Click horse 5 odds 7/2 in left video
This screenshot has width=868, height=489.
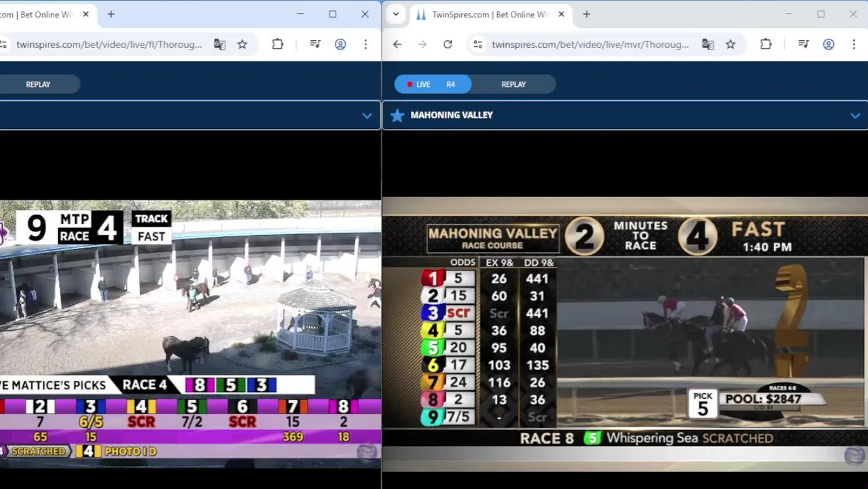(192, 422)
